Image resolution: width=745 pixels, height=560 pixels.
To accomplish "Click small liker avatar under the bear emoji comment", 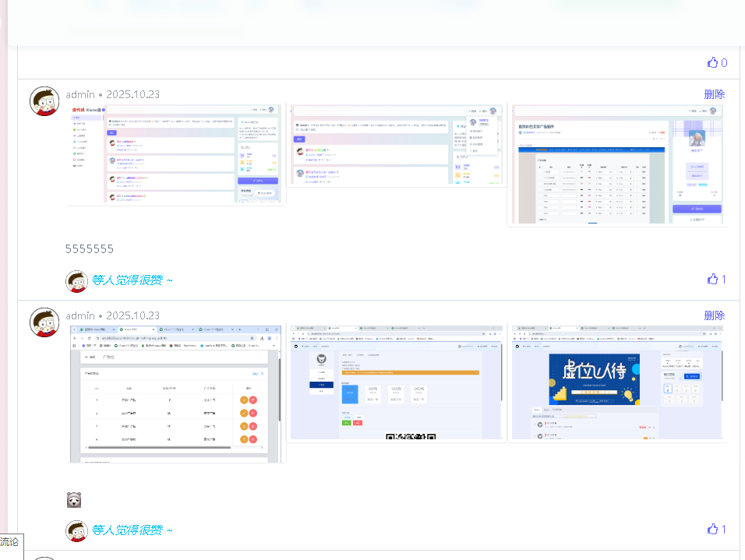I will [76, 530].
